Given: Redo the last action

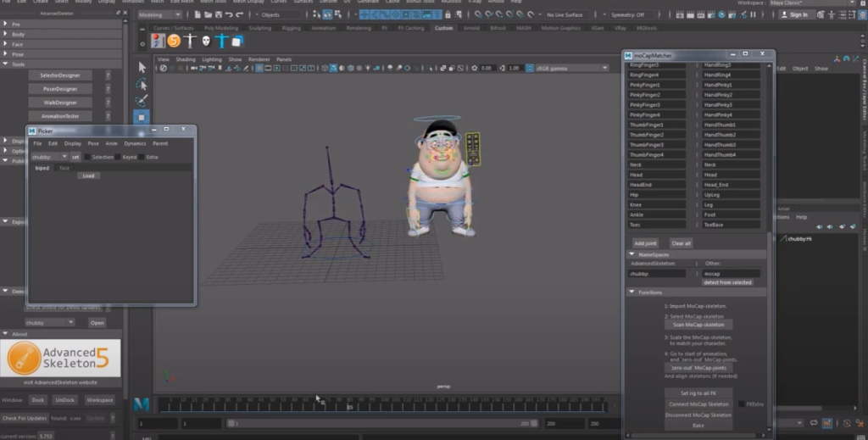Looking at the screenshot, I should coord(240,15).
